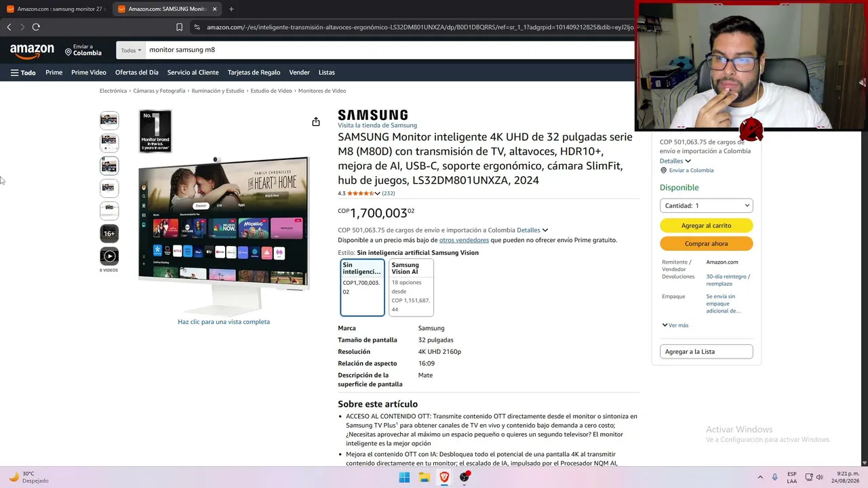Open a new browser tab
The height and width of the screenshot is (488, 868).
tap(231, 9)
